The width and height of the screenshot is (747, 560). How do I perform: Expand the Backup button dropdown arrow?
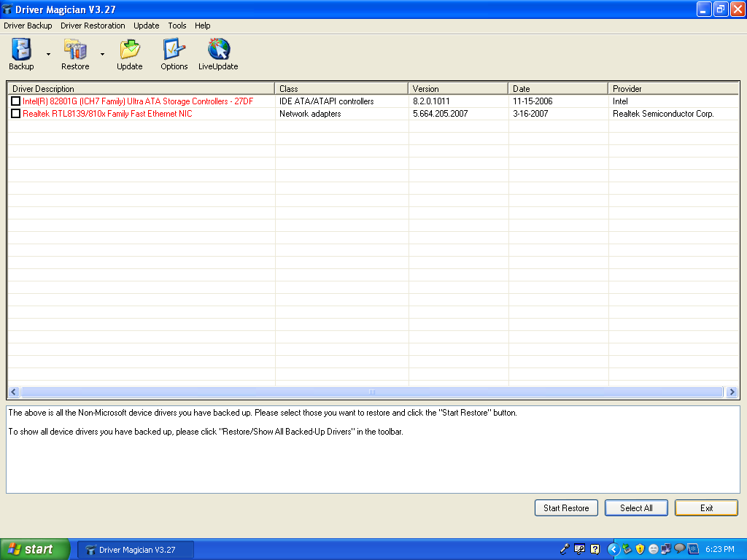pyautogui.click(x=48, y=54)
